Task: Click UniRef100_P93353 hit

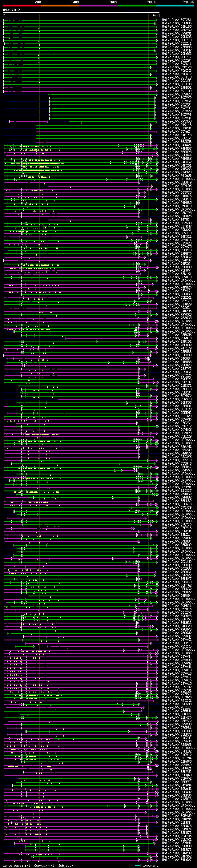Action: tap(177, 121)
